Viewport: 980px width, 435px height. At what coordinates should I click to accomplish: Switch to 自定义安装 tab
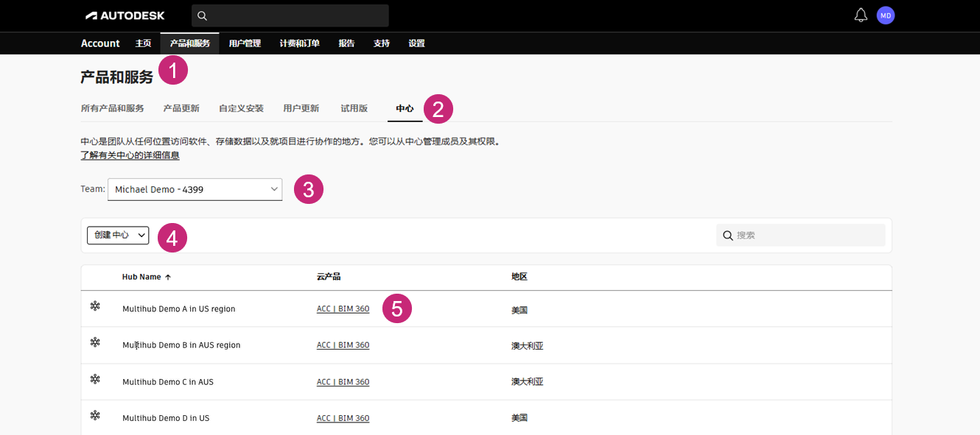tap(241, 108)
